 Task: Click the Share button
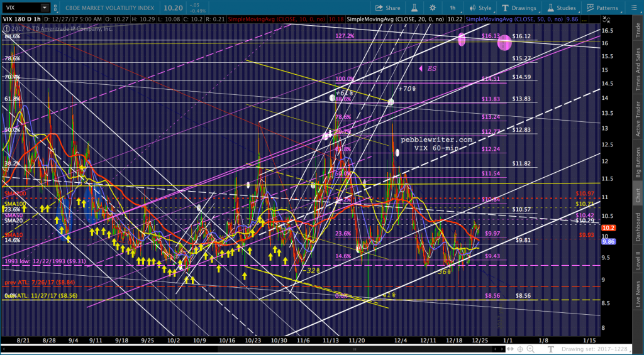[387, 8]
